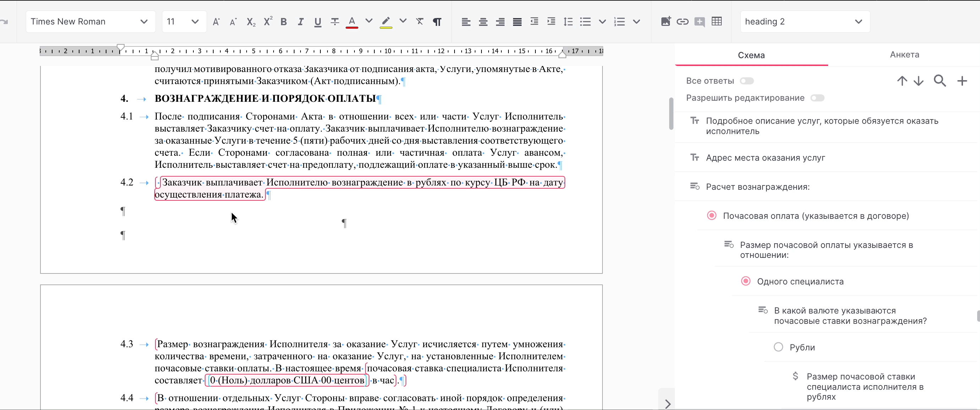Switch to the 'Анкета' tab

[x=904, y=55]
